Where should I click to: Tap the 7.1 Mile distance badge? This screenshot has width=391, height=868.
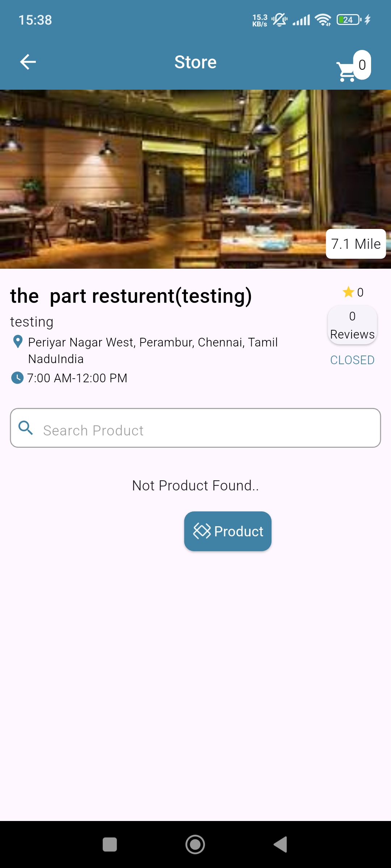(356, 244)
